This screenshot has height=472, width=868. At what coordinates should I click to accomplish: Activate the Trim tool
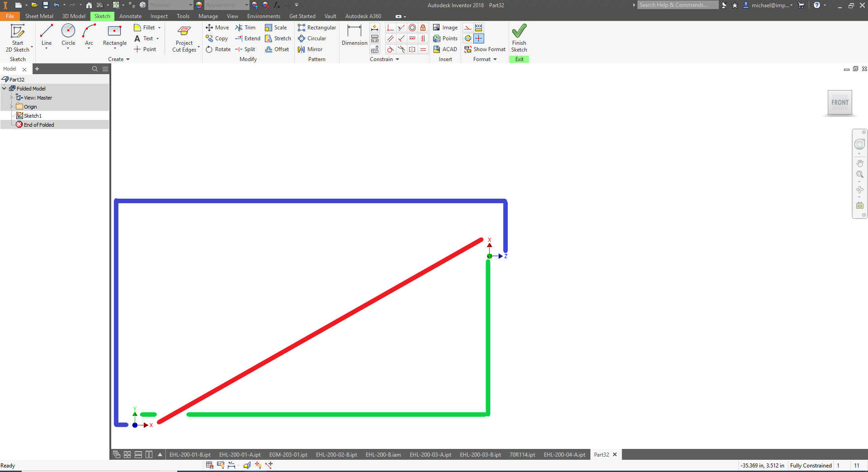246,28
